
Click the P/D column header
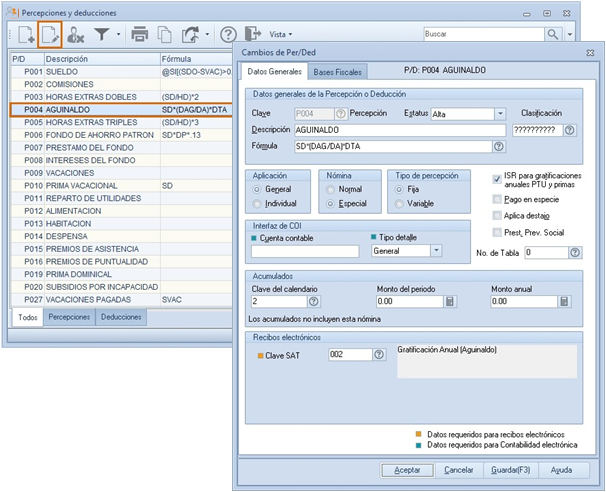click(x=27, y=59)
